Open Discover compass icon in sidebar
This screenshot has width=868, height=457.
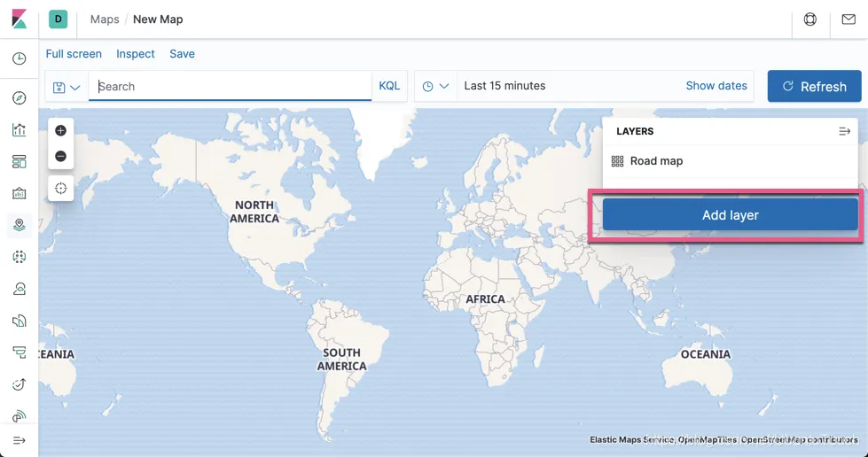coord(20,98)
